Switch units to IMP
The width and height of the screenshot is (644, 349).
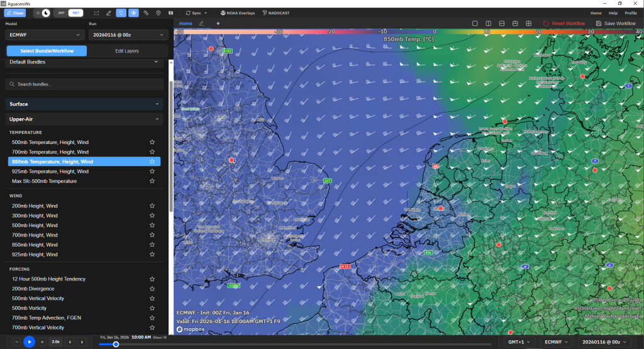click(x=61, y=13)
